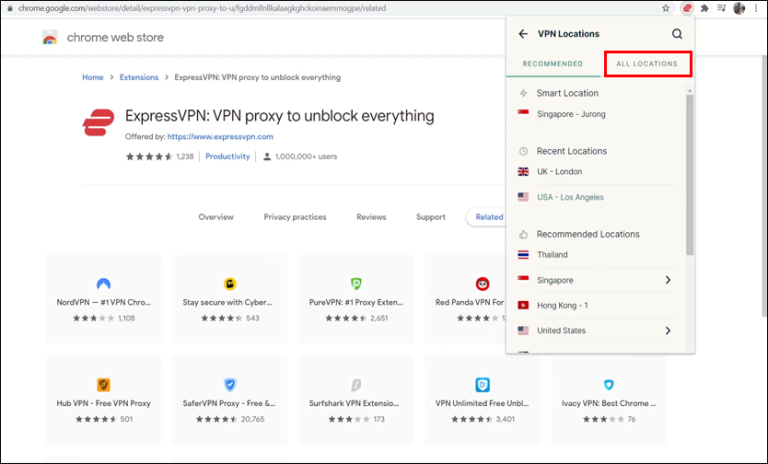Expand the Singapore location list
The image size is (768, 464).
(667, 280)
